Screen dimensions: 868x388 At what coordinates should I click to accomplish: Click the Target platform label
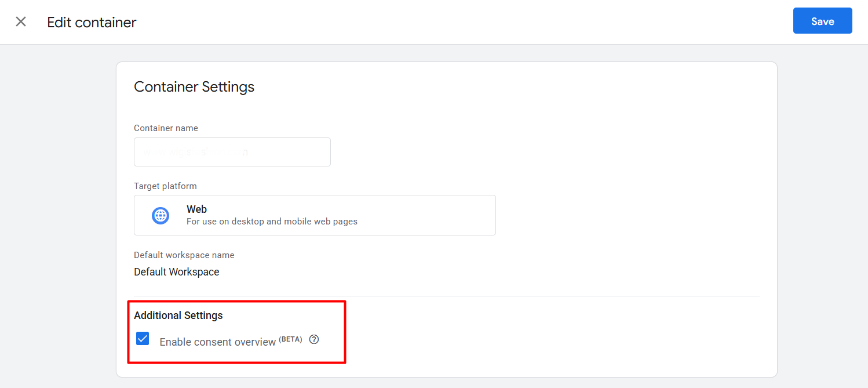(x=165, y=186)
